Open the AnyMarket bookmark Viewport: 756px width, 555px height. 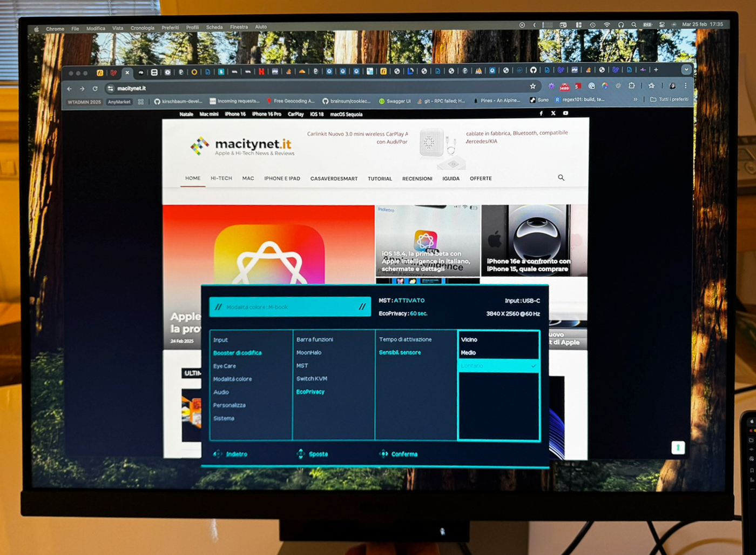(x=119, y=102)
